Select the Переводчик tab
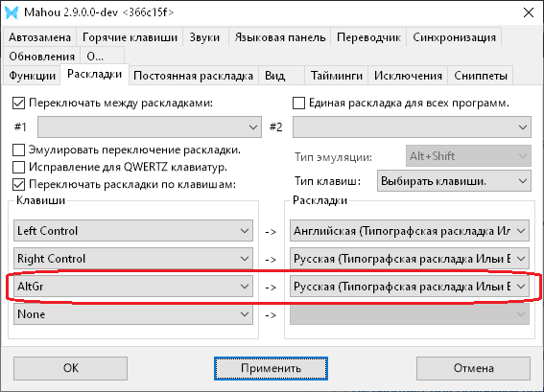This screenshot has width=544, height=392. pos(368,37)
